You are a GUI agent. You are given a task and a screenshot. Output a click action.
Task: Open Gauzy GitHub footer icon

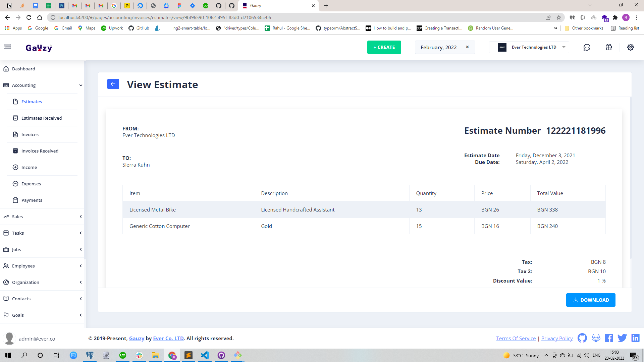582,338
